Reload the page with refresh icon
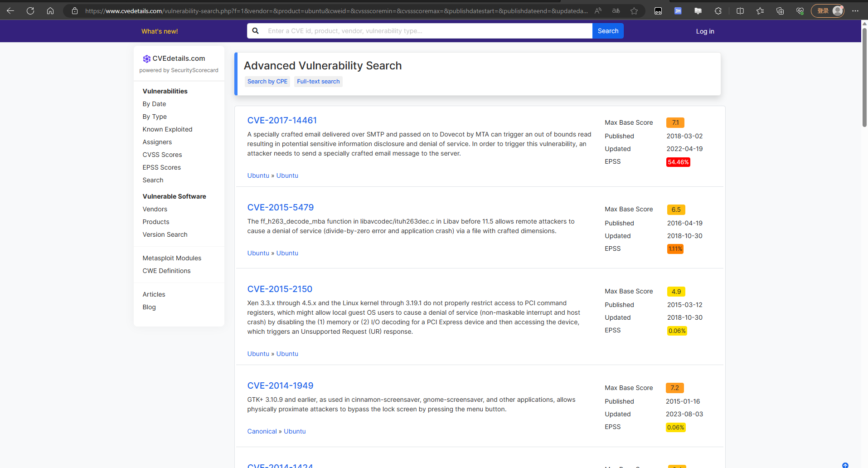This screenshot has width=868, height=468. pos(30,11)
